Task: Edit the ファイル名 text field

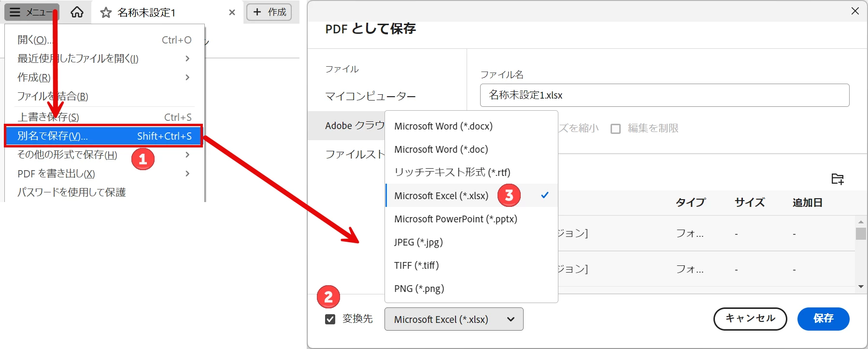Action: pyautogui.click(x=665, y=95)
